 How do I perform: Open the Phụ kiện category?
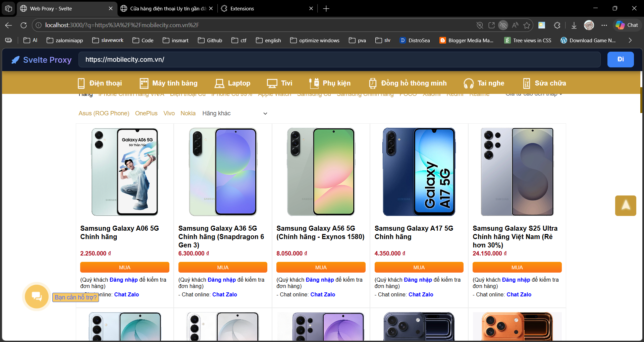pyautogui.click(x=330, y=83)
